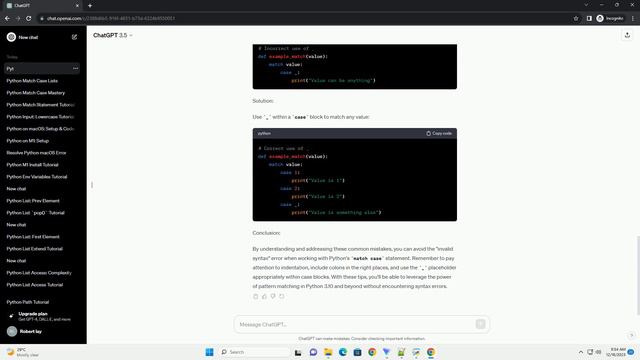The image size is (640, 360).
Task: Click the 'Solution:' heading text
Action: [263, 101]
